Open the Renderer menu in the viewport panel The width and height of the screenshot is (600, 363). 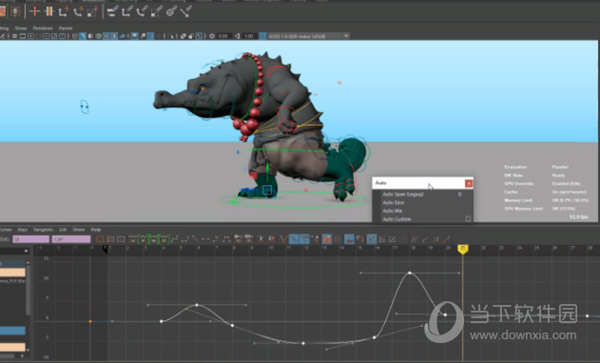pos(42,28)
